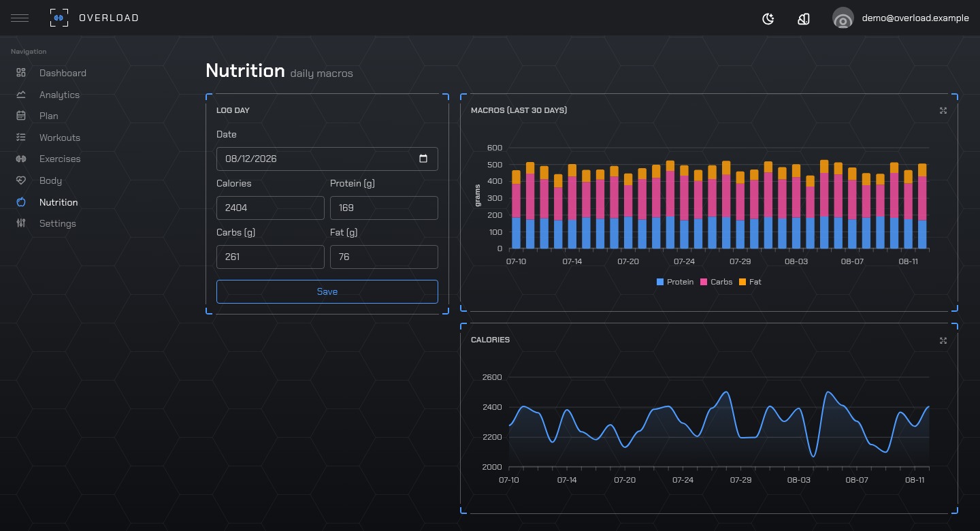Click the Body heart-pulse icon
The image size is (980, 531).
(21, 180)
